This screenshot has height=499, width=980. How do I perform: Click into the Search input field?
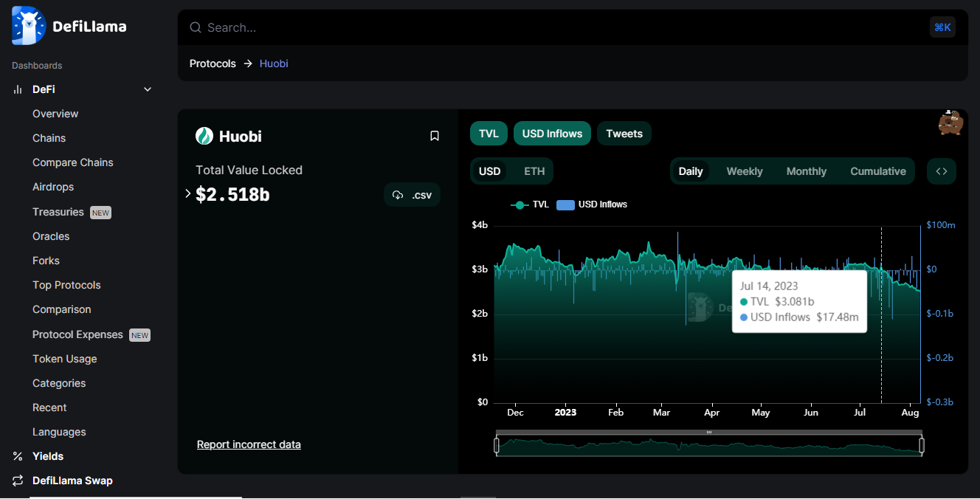click(x=561, y=27)
